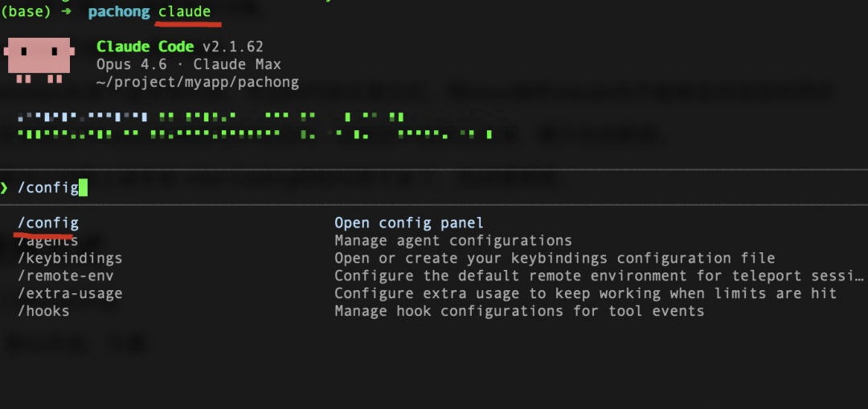
Task: Click the "Manage agent configurations" description
Action: coord(453,240)
